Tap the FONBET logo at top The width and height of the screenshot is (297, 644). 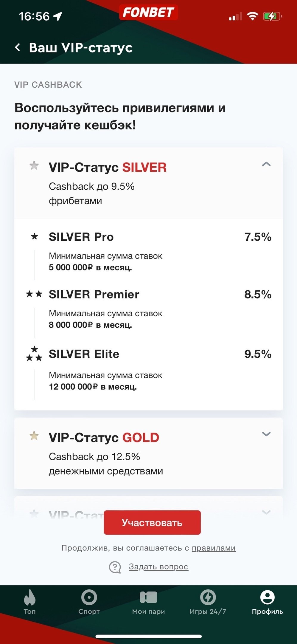(148, 13)
